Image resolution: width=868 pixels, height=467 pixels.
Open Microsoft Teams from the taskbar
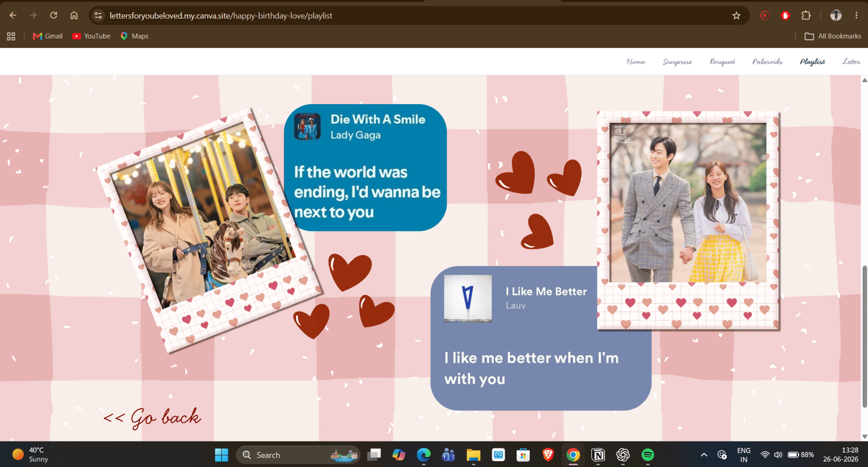tap(448, 455)
